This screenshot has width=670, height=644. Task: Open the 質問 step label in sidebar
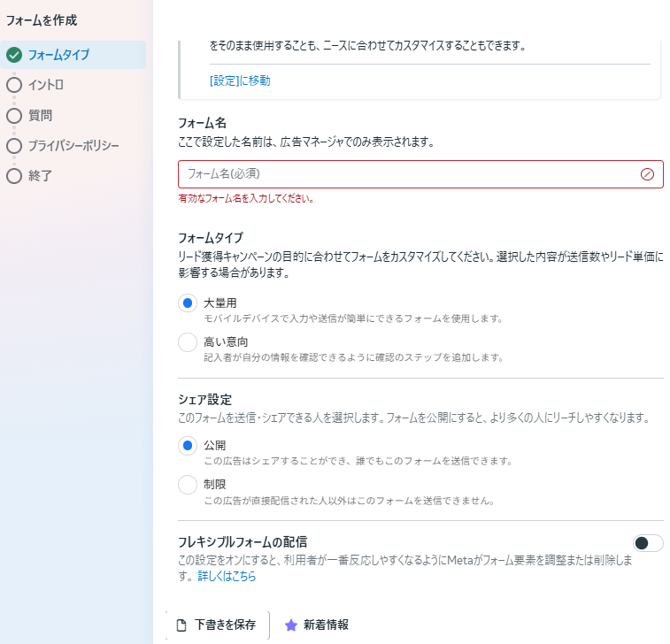(41, 115)
